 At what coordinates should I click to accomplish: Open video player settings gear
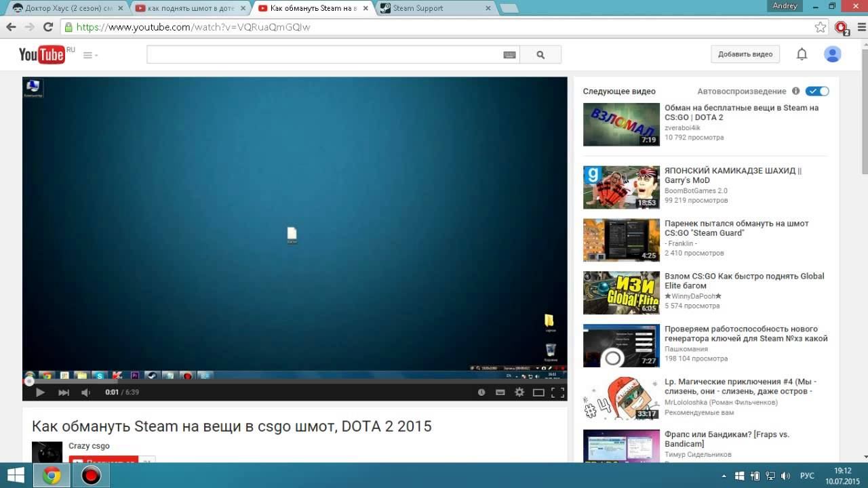pos(519,392)
